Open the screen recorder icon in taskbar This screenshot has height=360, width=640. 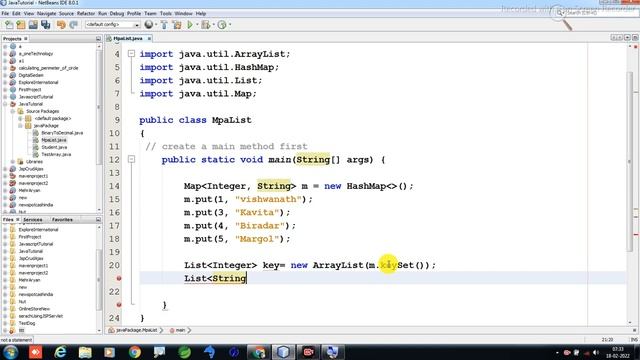coord(308,352)
